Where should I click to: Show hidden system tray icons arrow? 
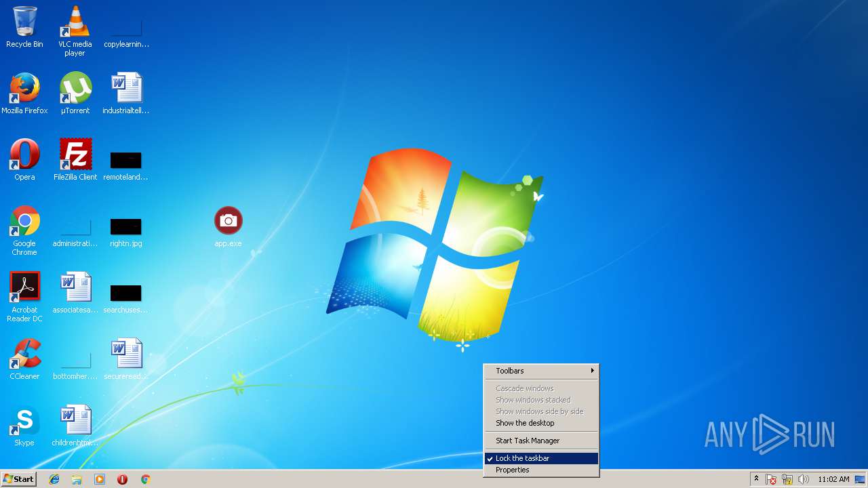coord(756,479)
